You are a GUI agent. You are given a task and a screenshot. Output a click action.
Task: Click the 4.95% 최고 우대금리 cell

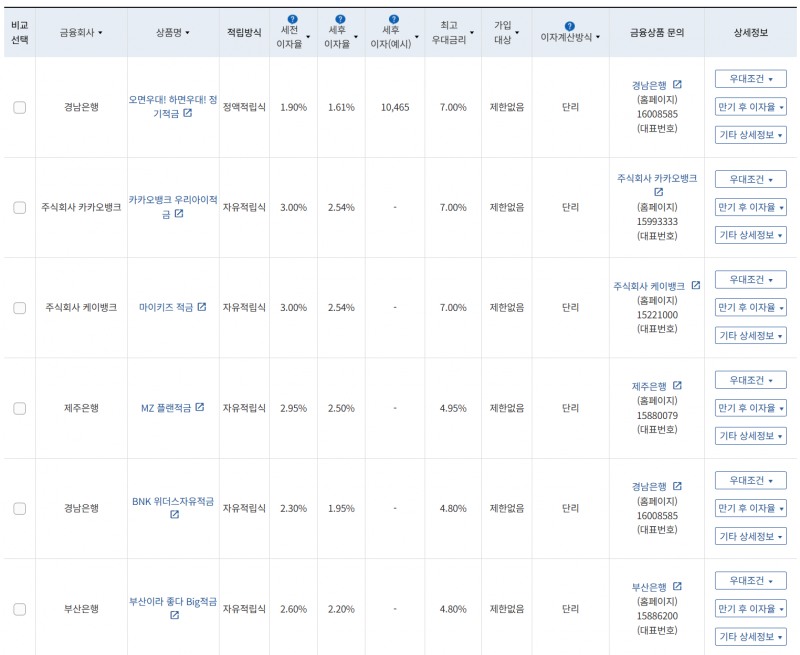click(x=453, y=408)
